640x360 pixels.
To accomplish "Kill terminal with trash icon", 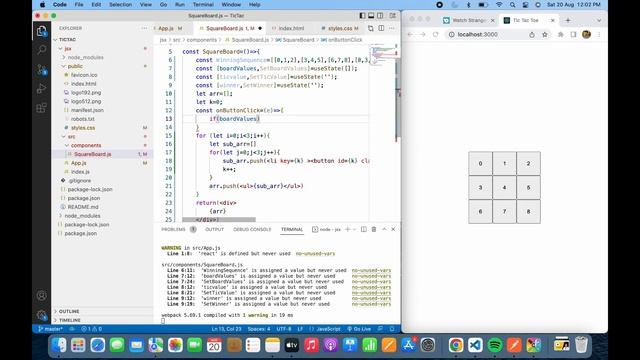I will pos(374,229).
